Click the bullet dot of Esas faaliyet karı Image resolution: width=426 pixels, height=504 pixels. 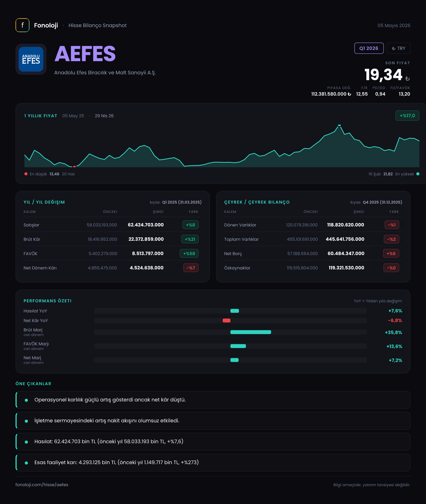pyautogui.click(x=26, y=463)
